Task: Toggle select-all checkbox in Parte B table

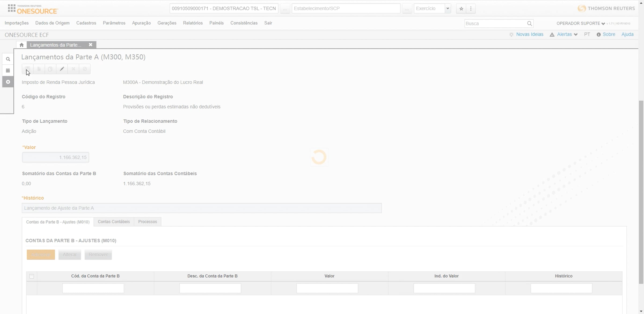Action: 32,276
